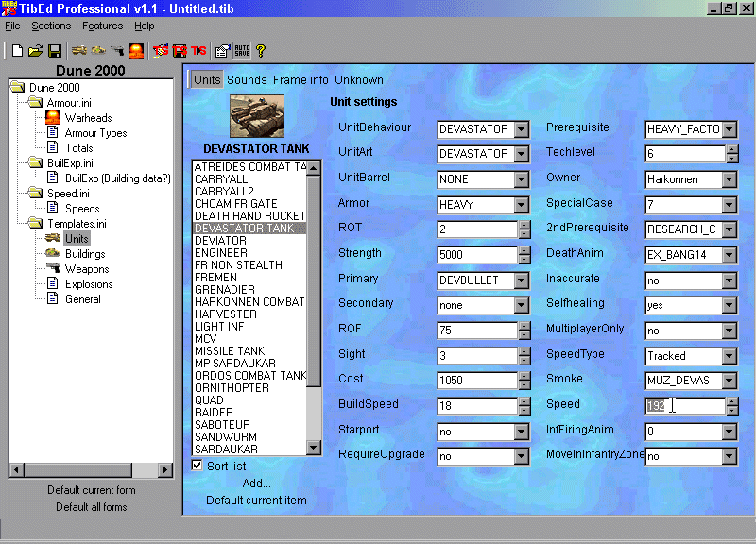The width and height of the screenshot is (756, 544).
Task: Click the Add... button below the unit list
Action: 256,483
